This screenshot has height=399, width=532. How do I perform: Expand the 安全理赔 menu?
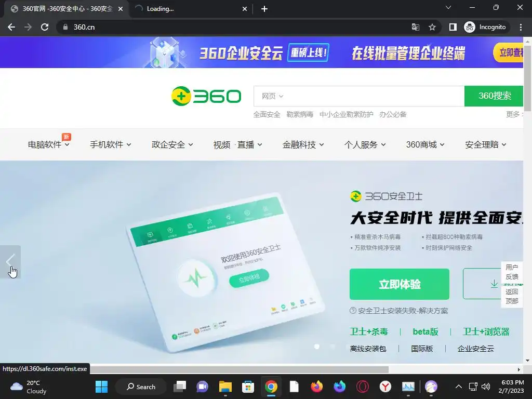tap(486, 144)
